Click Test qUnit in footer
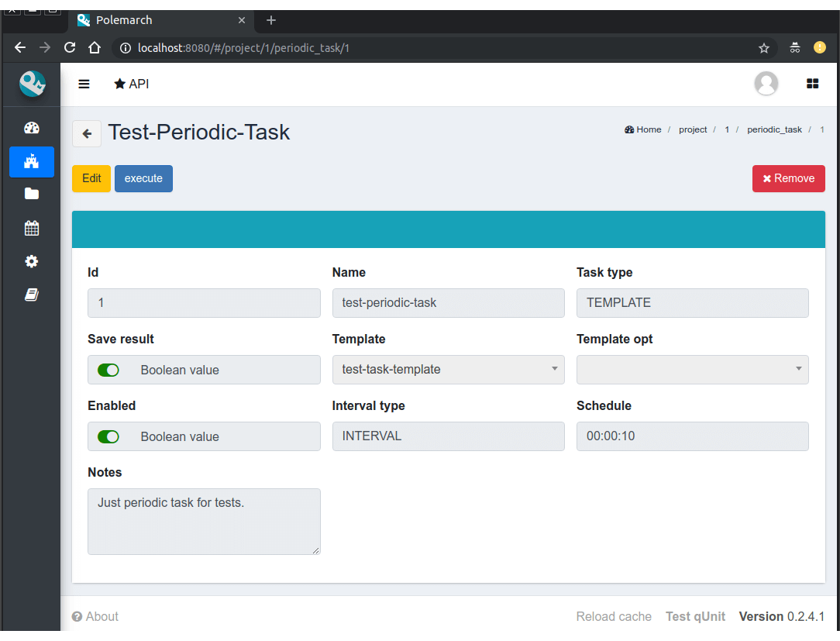The height and width of the screenshot is (641, 840). [x=695, y=616]
